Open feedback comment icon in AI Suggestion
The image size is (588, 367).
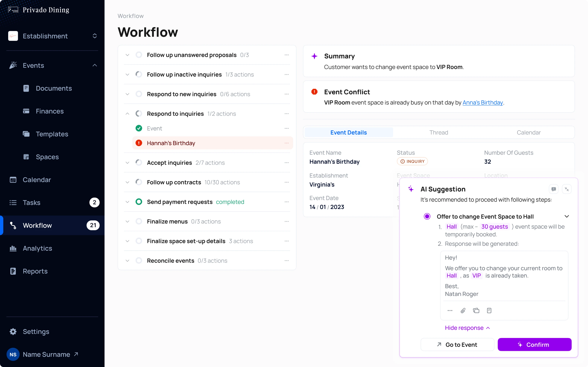click(553, 189)
